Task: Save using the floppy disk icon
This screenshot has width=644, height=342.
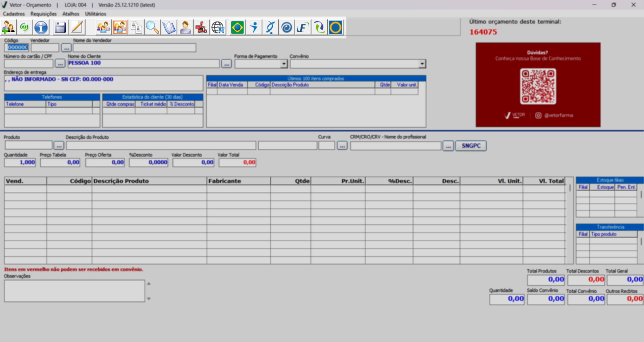Action: coord(60,28)
